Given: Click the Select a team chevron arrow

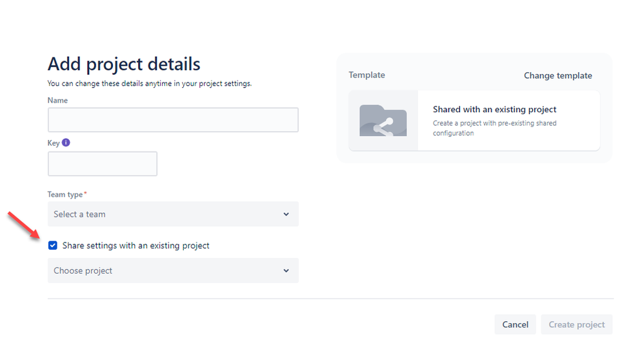Looking at the screenshot, I should pyautogui.click(x=286, y=214).
